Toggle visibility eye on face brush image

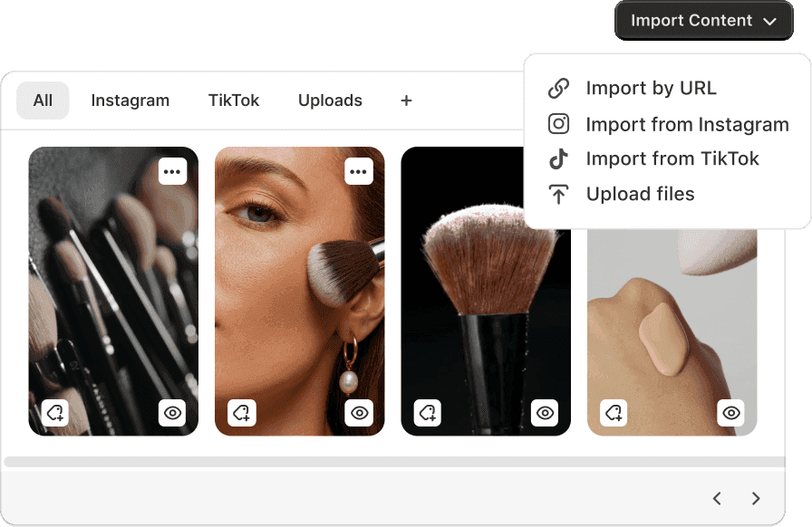click(x=359, y=413)
